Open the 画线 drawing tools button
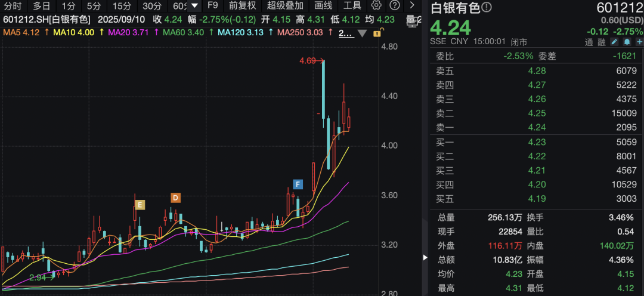This screenshot has width=644, height=296. [323, 6]
